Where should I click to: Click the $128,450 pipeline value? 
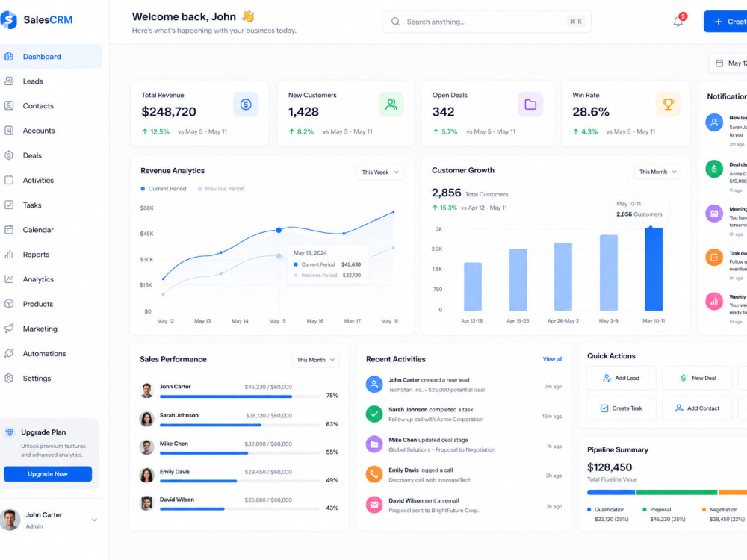610,467
